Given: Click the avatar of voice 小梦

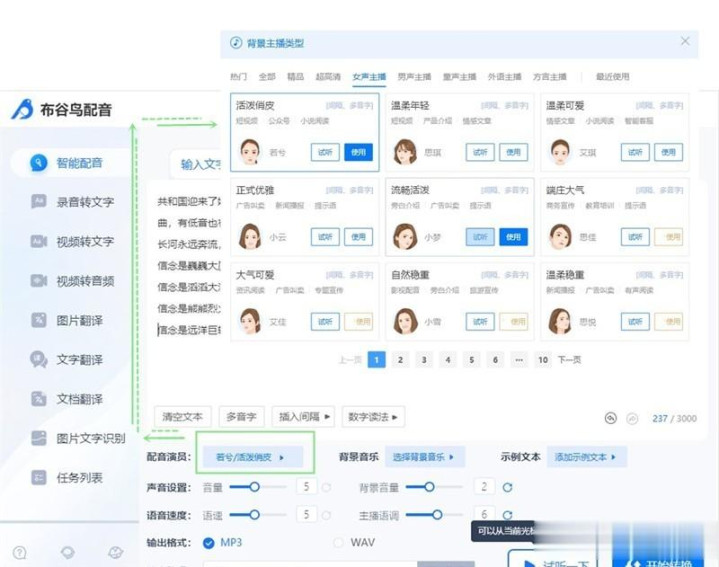Looking at the screenshot, I should (x=405, y=237).
